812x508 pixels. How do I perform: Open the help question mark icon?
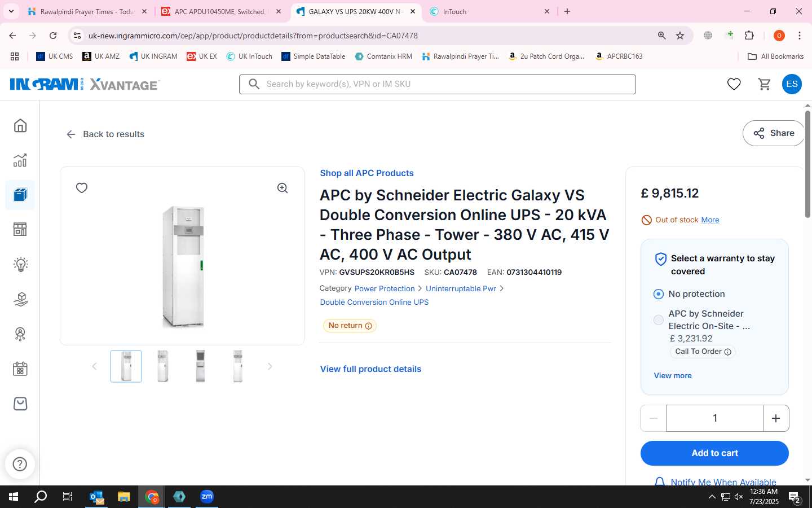[x=20, y=464]
